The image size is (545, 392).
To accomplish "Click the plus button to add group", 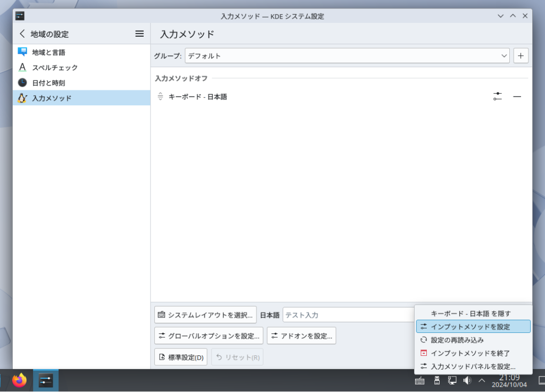I will pos(521,56).
